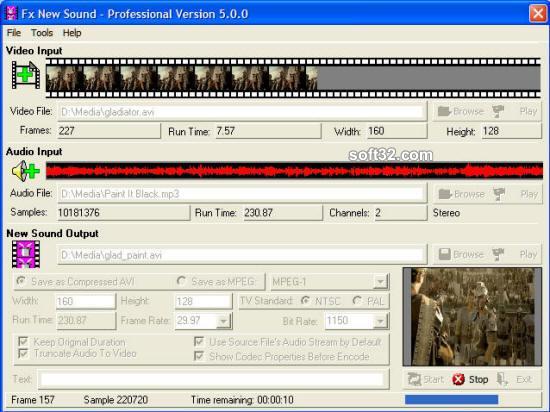Click the app icon in title bar
The image size is (550, 412).
12,13
